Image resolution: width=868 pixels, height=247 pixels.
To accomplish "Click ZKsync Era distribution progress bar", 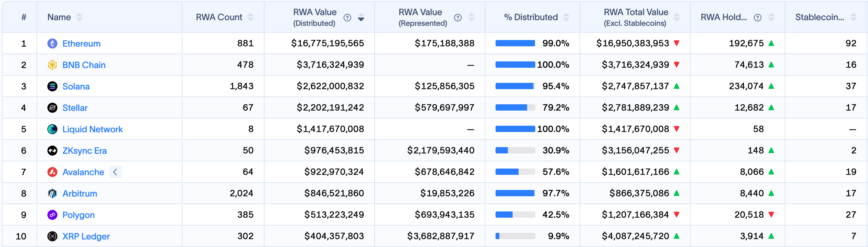I will [x=515, y=150].
